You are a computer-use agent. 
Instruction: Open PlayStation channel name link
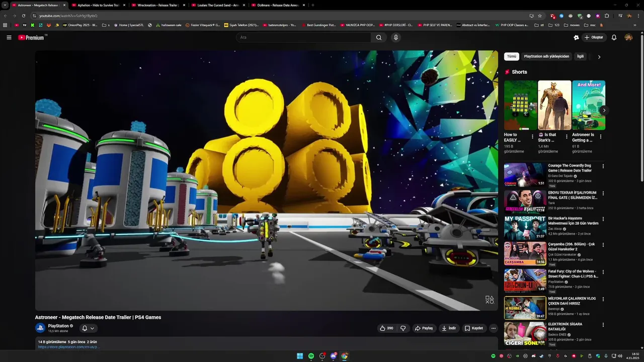click(58, 326)
